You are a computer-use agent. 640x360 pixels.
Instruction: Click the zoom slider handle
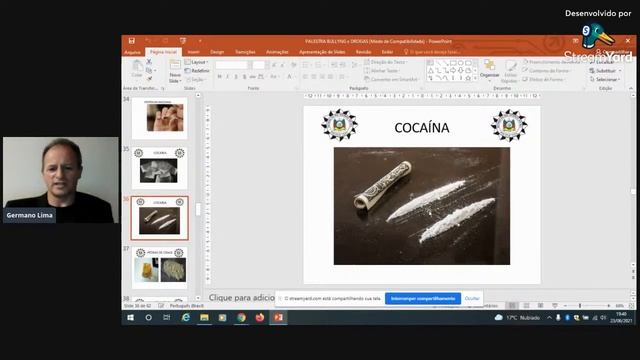580,306
